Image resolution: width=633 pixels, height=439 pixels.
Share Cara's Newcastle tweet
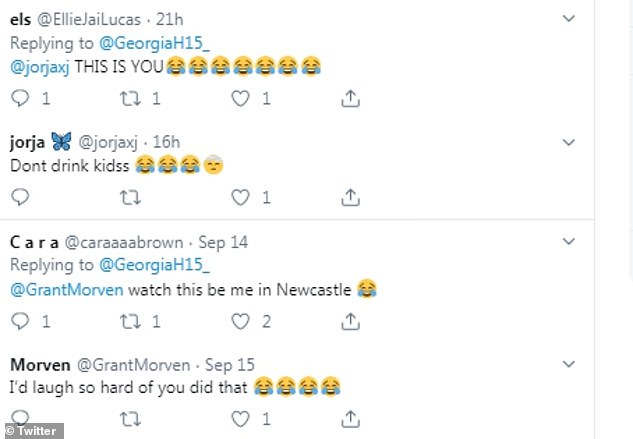click(x=351, y=321)
